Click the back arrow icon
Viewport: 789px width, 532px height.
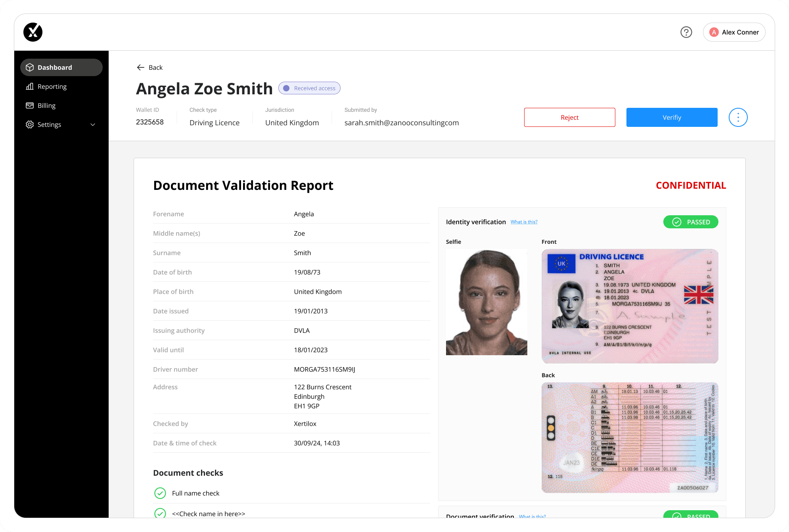coord(140,67)
